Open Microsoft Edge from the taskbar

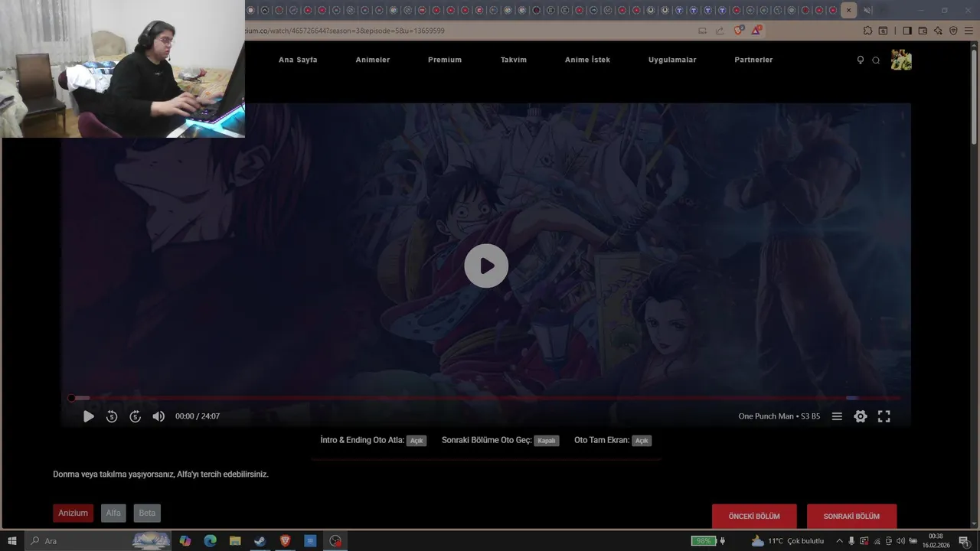210,541
